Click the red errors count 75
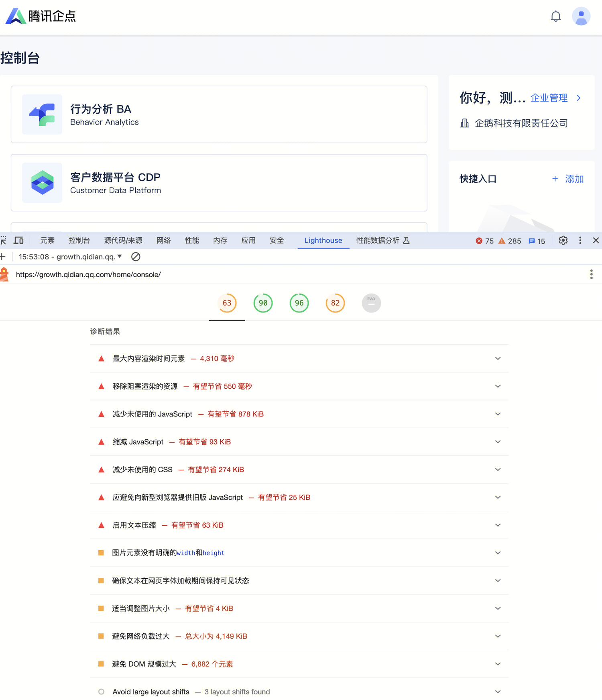This screenshot has width=602, height=700. (x=484, y=241)
